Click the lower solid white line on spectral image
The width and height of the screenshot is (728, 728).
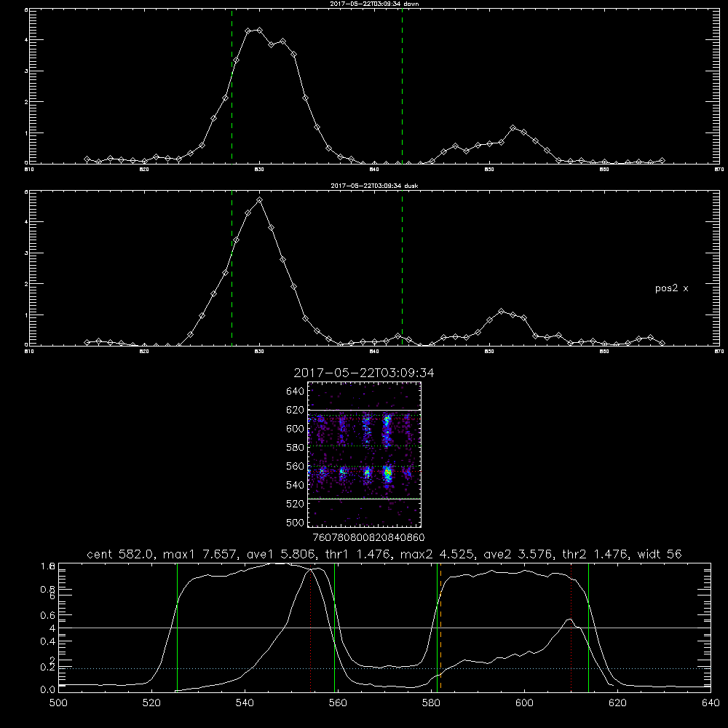point(365,499)
